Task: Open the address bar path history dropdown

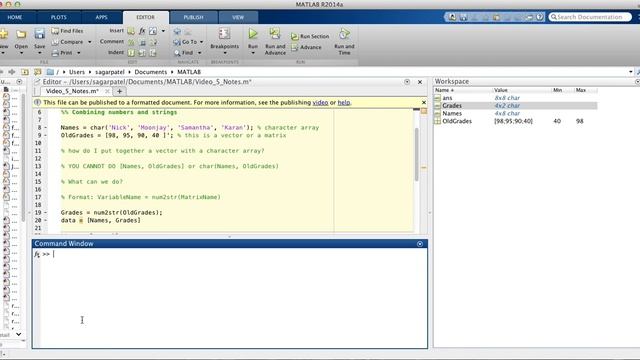Action: tap(631, 72)
